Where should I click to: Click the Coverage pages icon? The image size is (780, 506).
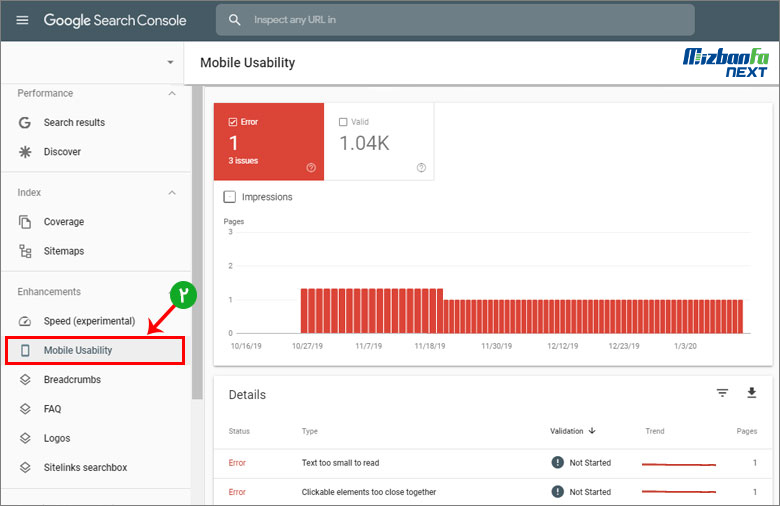[x=24, y=222]
